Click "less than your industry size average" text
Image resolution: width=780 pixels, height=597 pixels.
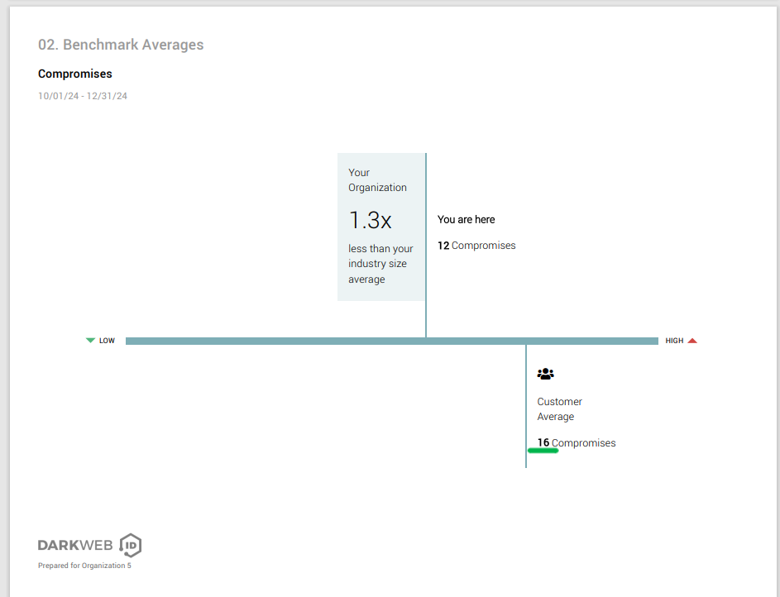pos(380,264)
